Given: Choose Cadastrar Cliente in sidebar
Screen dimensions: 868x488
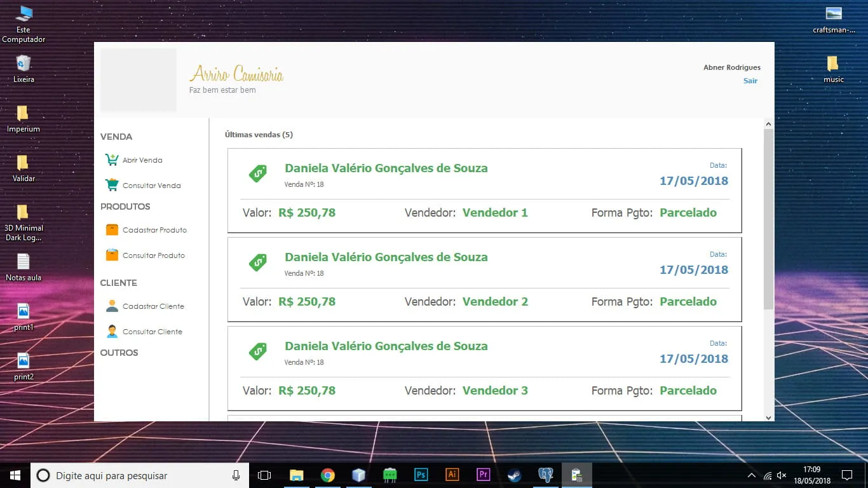Looking at the screenshot, I should click(153, 306).
